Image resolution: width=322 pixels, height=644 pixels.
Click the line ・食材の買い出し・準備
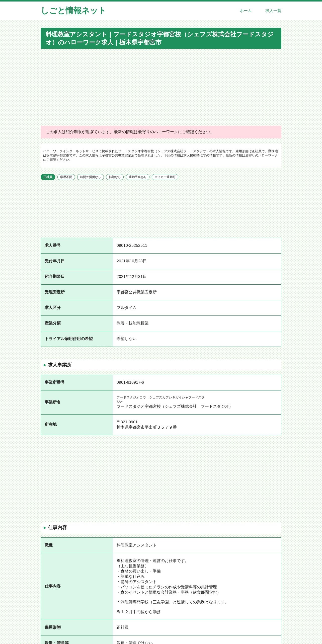pos(139,571)
